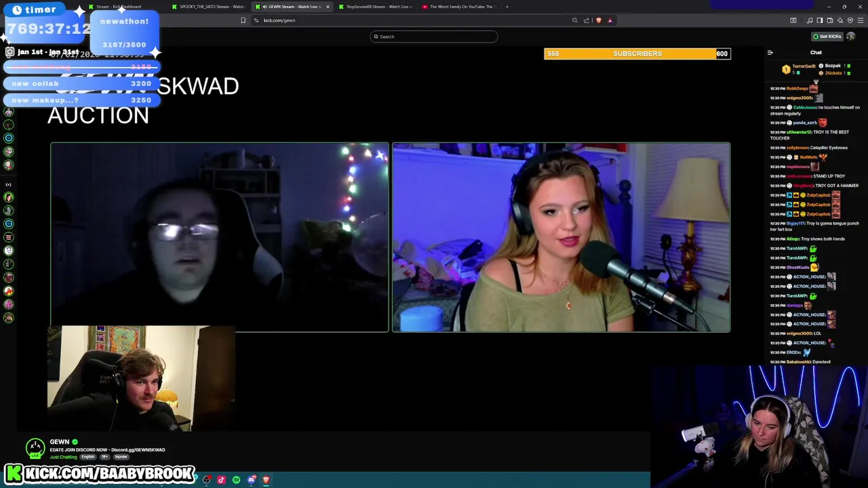Bookmark this page with the bookmark icon
The image size is (868, 488).
click(x=243, y=20)
